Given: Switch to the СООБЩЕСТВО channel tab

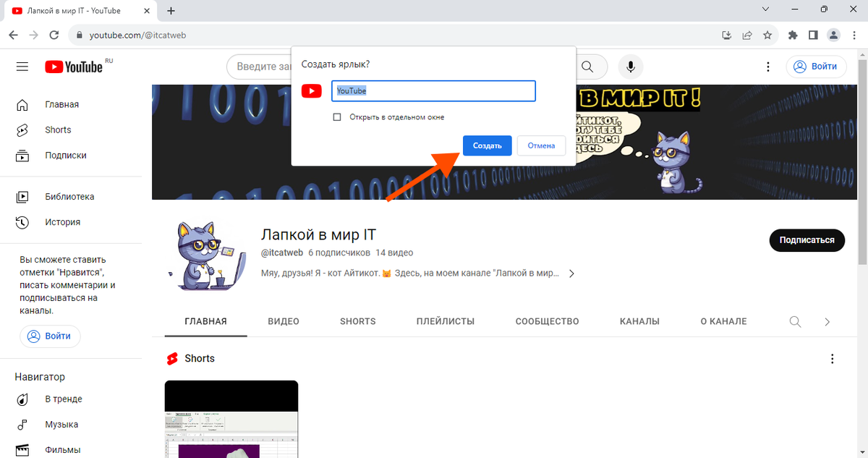Looking at the screenshot, I should tap(548, 321).
